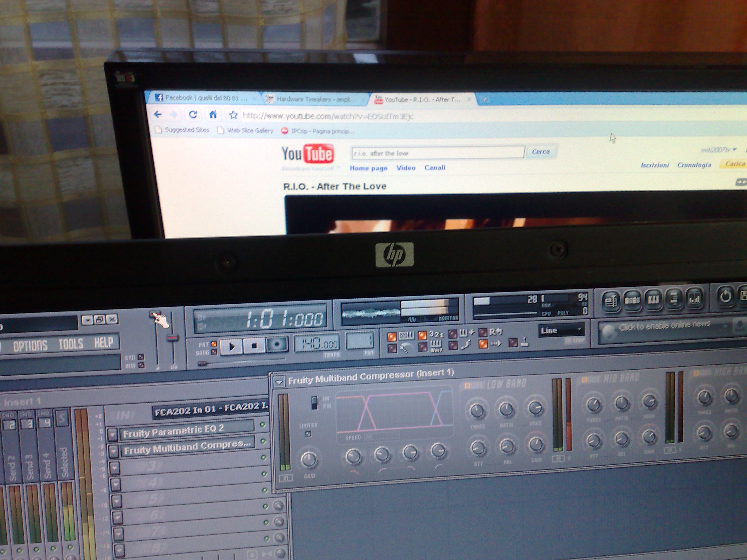Click the Video link on YouTube
Screen dimensions: 747x560
click(x=405, y=168)
